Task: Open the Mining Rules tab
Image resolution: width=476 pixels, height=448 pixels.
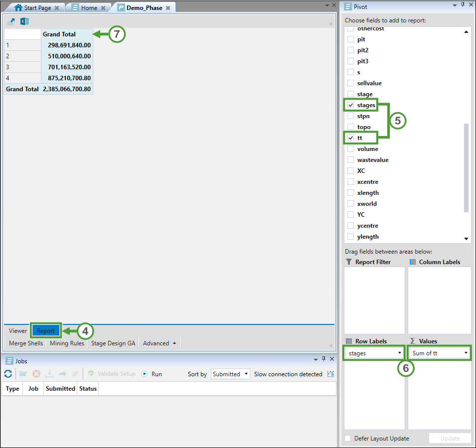Action: (67, 343)
